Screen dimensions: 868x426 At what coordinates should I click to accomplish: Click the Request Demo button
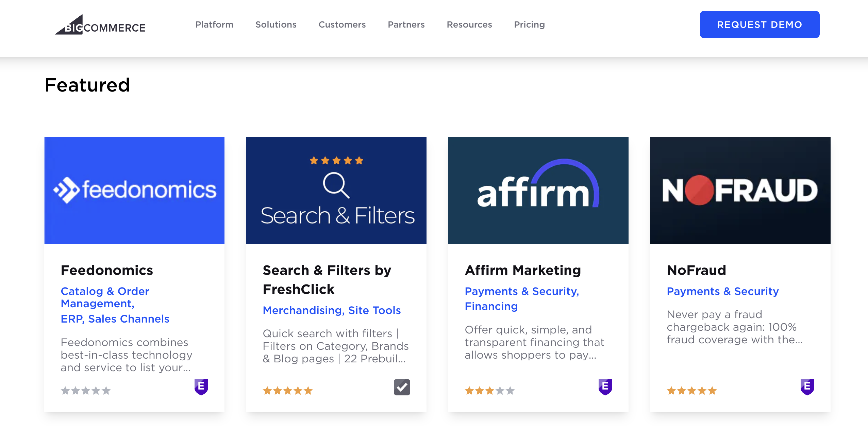(759, 24)
